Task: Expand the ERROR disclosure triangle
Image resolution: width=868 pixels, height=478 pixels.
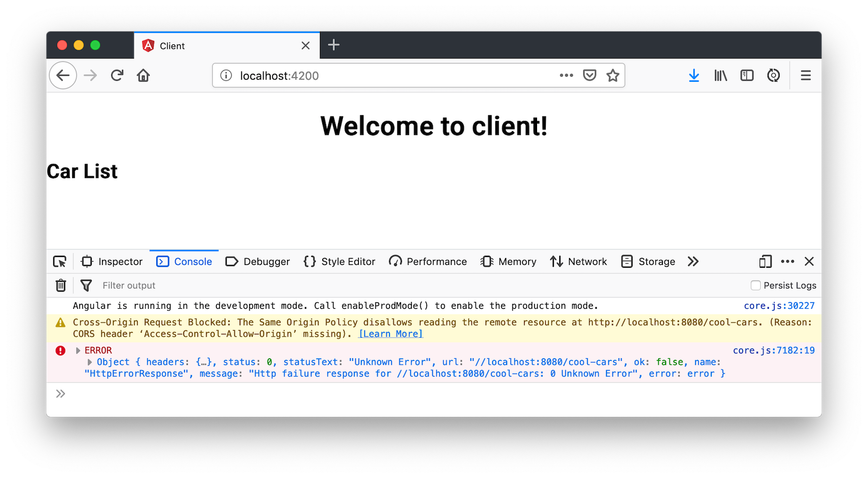Action: (x=78, y=351)
